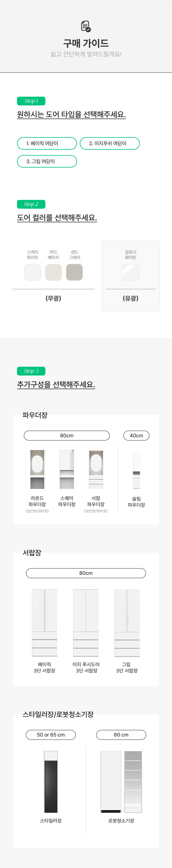Click the 스퀘어 파우더장 product image
Viewport: 172px width, 868px height.
pyautogui.click(x=67, y=469)
